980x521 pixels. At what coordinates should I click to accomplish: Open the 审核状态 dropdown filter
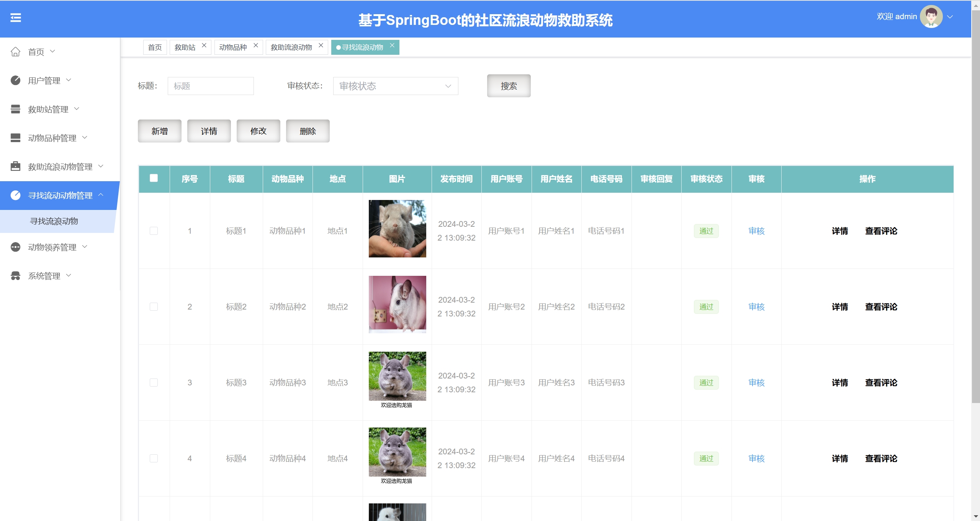pos(396,86)
